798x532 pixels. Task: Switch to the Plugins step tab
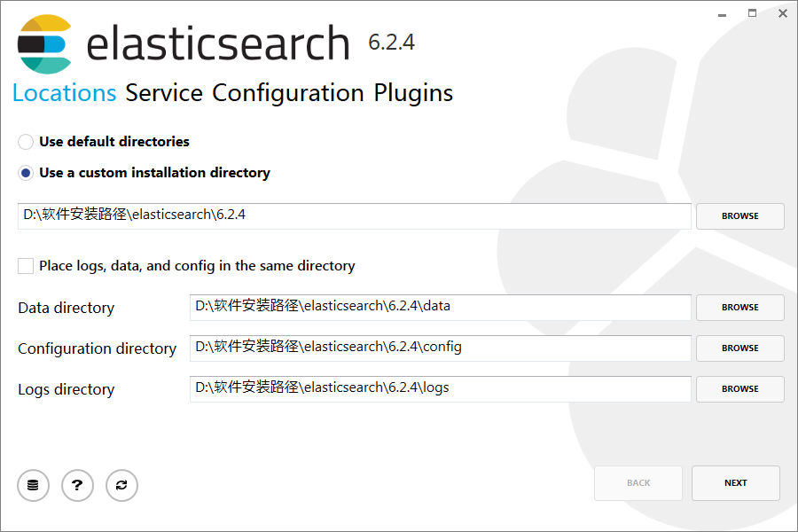(413, 93)
